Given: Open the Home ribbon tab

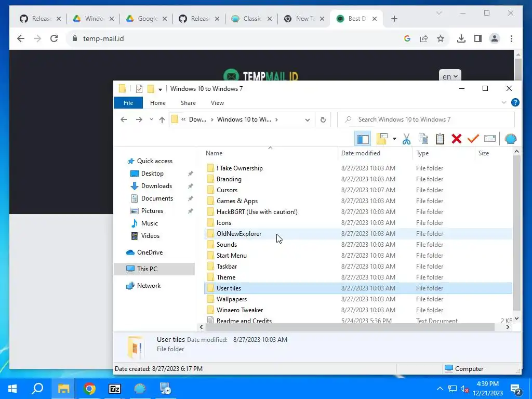Looking at the screenshot, I should click(x=158, y=103).
